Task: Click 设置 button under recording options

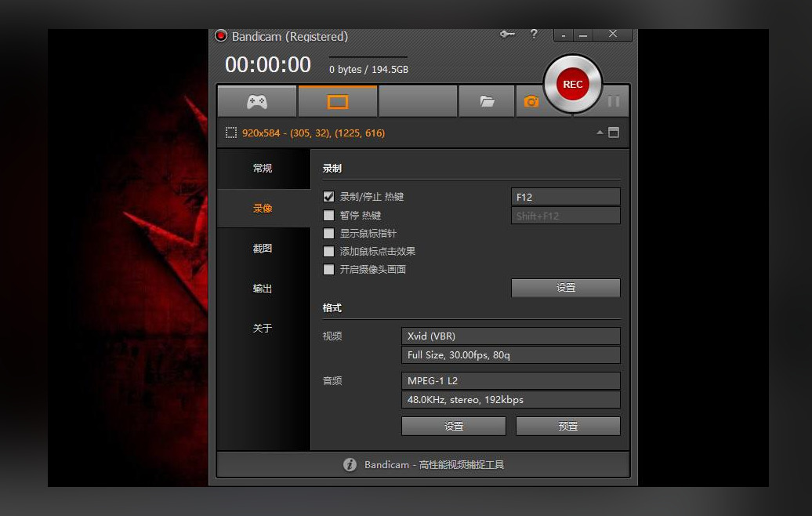Action: [566, 288]
